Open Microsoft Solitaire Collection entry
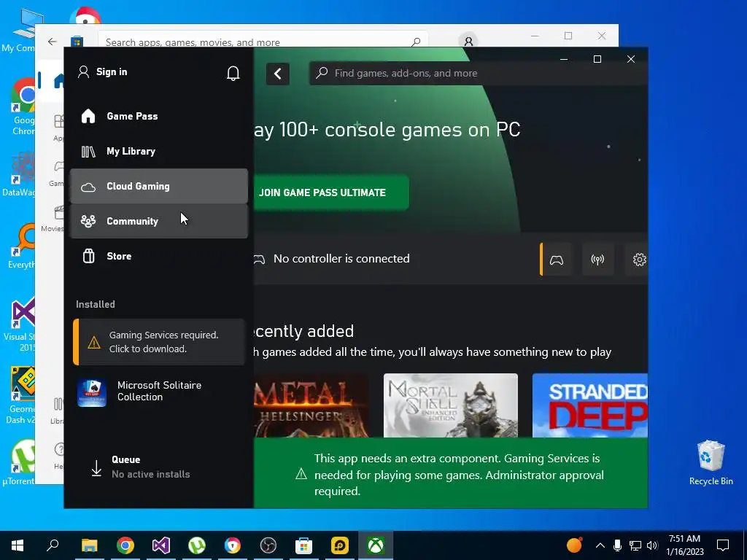Viewport: 747px width, 560px height. [x=158, y=392]
